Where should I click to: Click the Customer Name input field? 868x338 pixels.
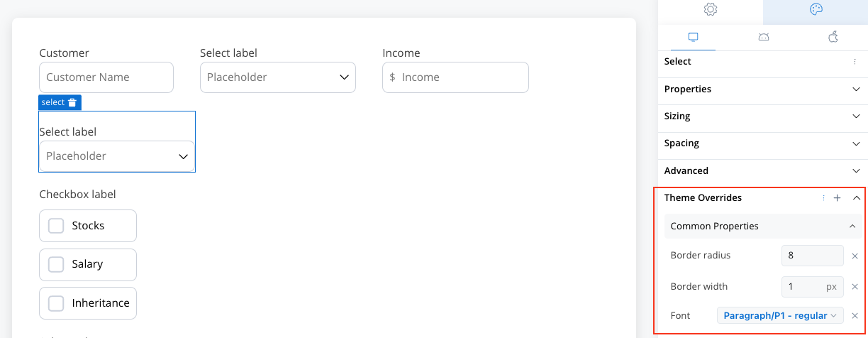pos(106,77)
